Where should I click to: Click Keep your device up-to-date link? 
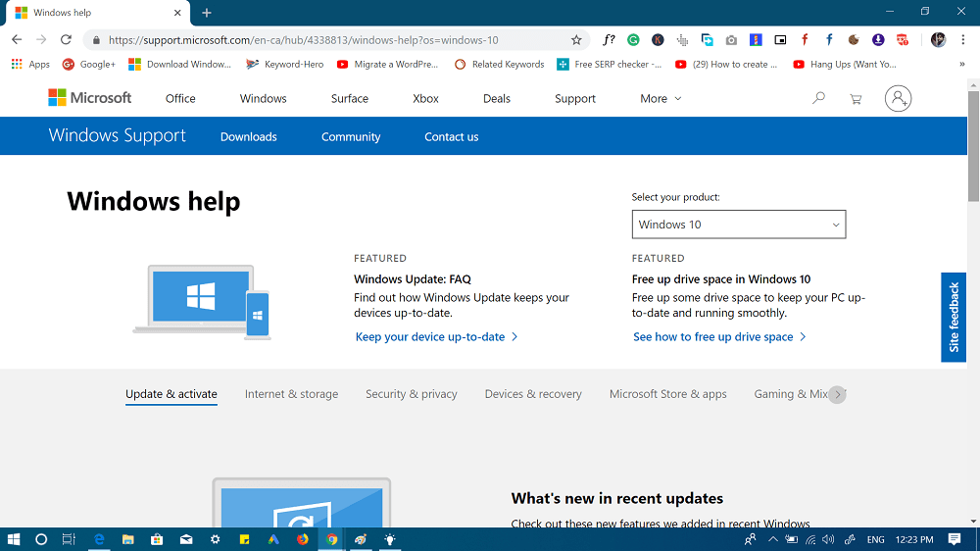(x=436, y=336)
